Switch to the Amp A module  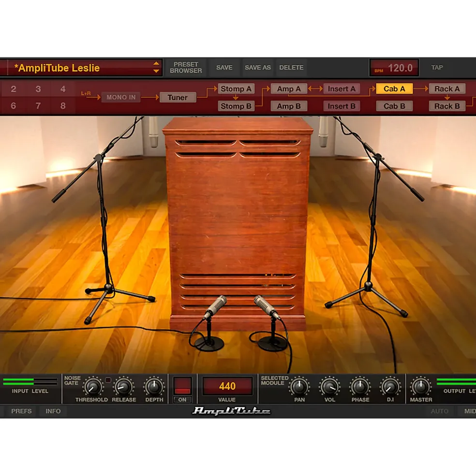(289, 89)
